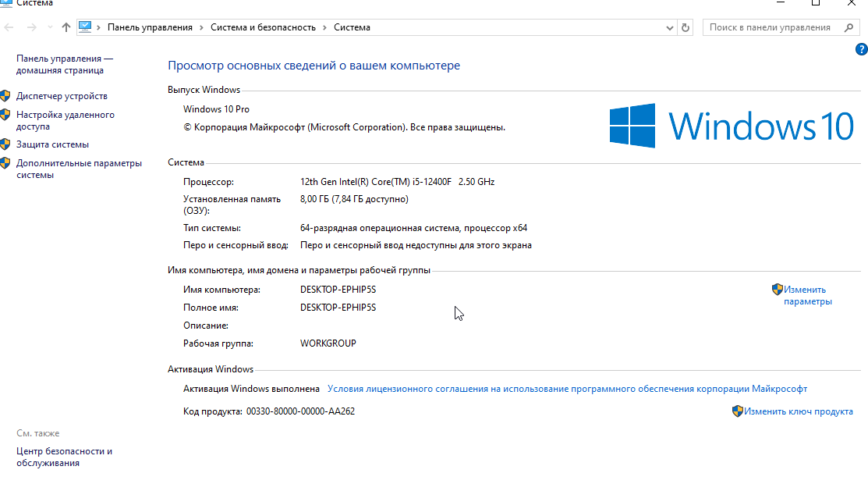The width and height of the screenshot is (868, 484).
Task: Click shield icon beside 'Защита системы'
Action: (5, 144)
